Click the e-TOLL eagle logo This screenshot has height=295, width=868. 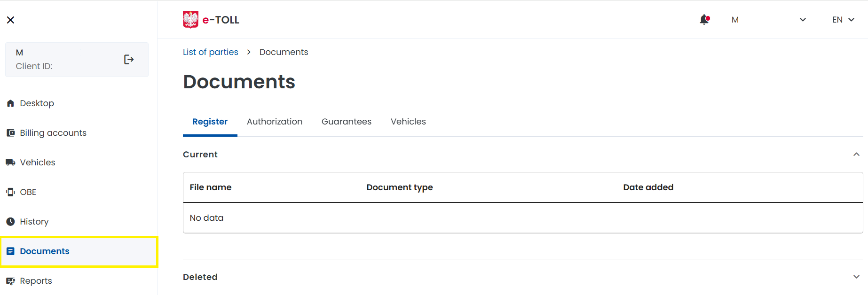(x=190, y=20)
